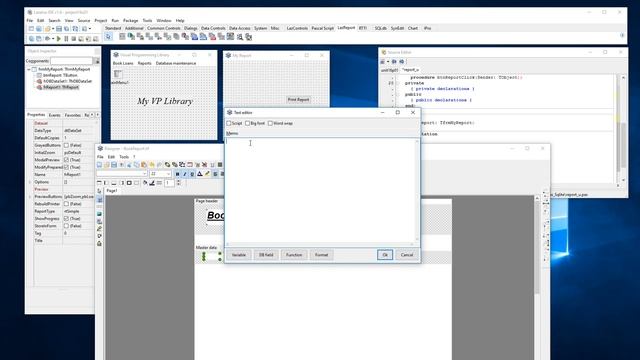Enable the Word wrap checkbox in Text editor

pos(270,123)
